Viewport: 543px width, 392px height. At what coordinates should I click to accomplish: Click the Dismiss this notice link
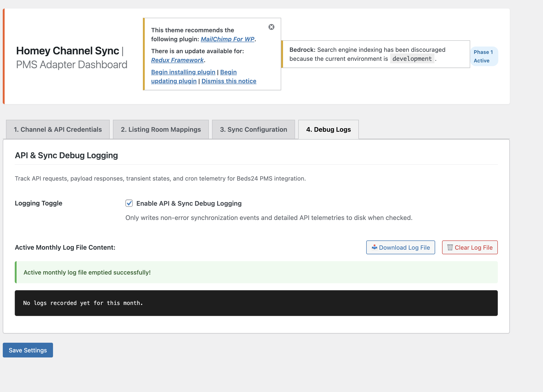pos(229,81)
